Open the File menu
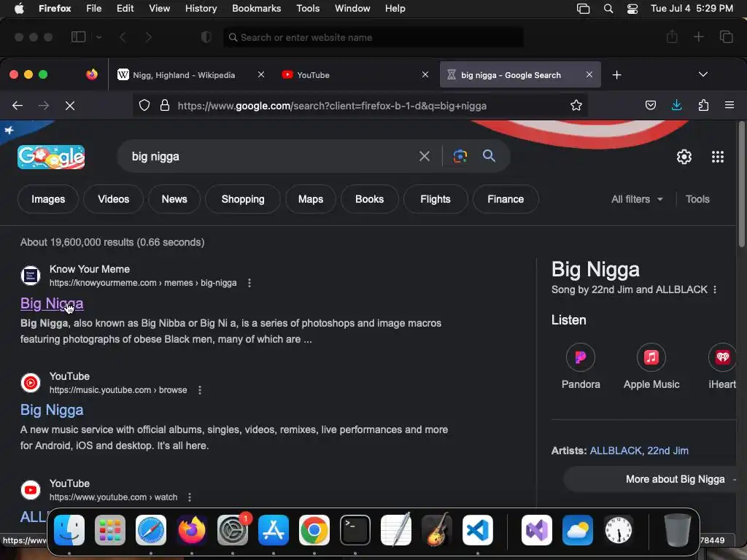 point(94,9)
